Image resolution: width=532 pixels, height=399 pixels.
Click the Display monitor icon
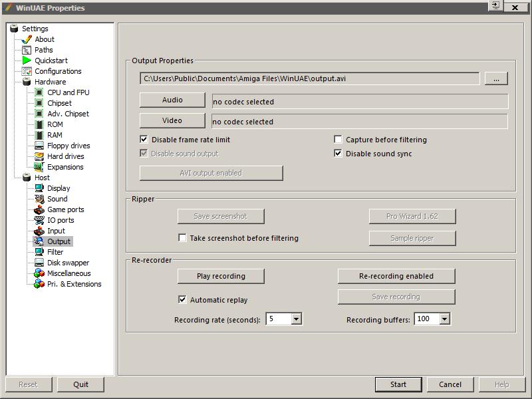tap(39, 188)
